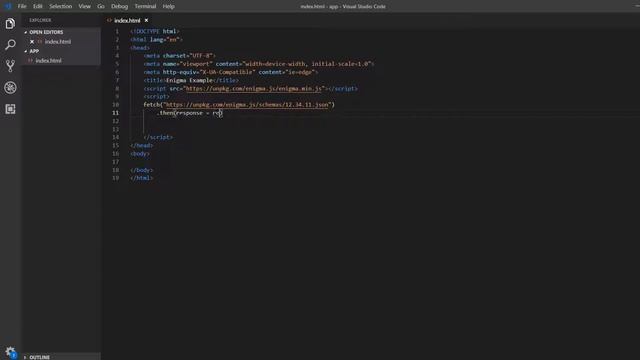Open the File menu

point(22,6)
